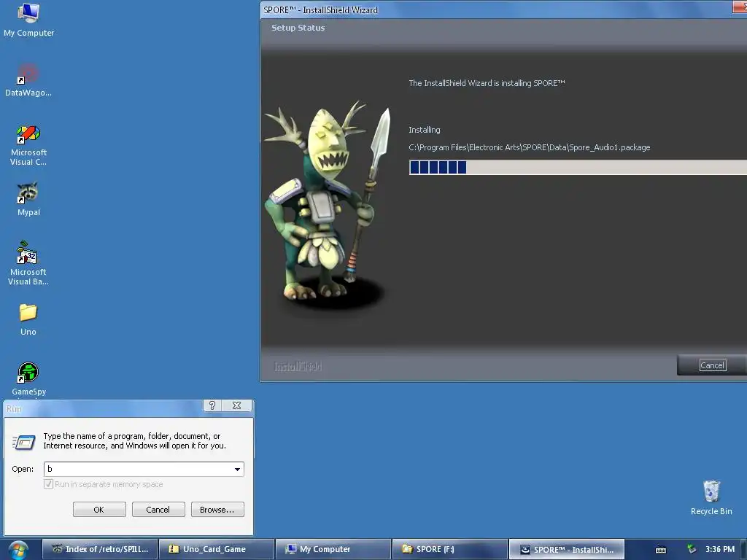The width and height of the screenshot is (747, 560).
Task: Click 'The InstallShield Wizard is installing SPORE' text
Action: pyautogui.click(x=487, y=83)
